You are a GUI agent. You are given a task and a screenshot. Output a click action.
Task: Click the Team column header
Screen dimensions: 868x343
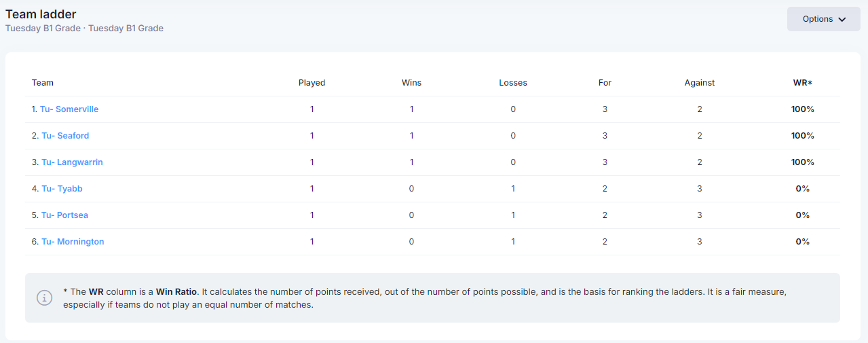point(42,83)
